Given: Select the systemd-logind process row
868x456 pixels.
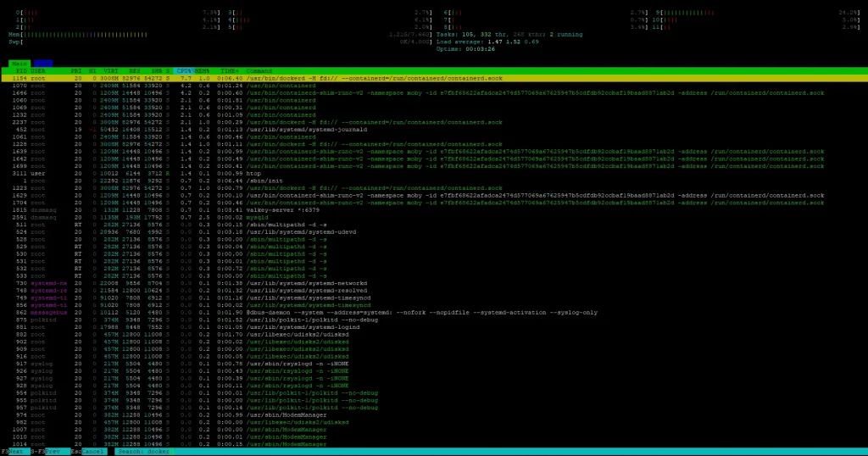Looking at the screenshot, I should [434, 327].
